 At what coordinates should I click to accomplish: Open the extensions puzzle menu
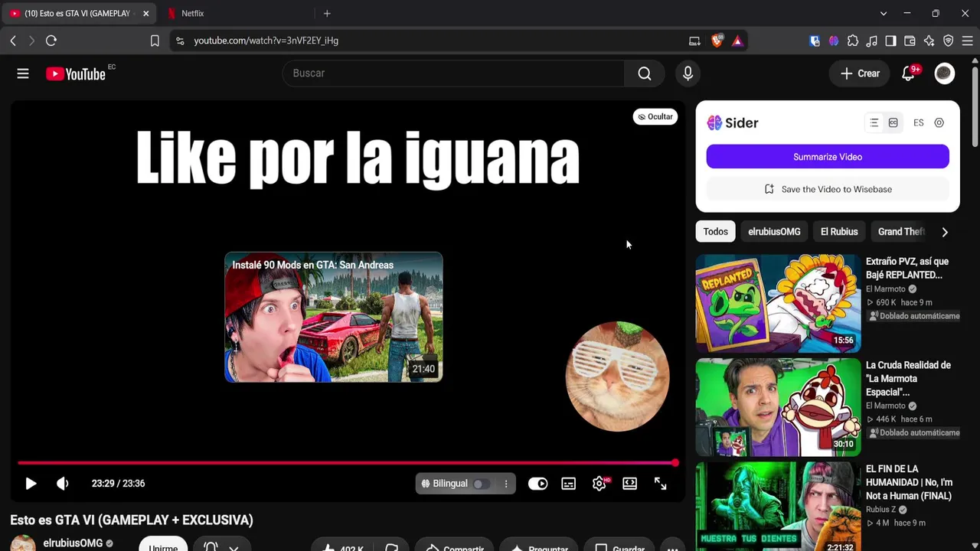(853, 41)
